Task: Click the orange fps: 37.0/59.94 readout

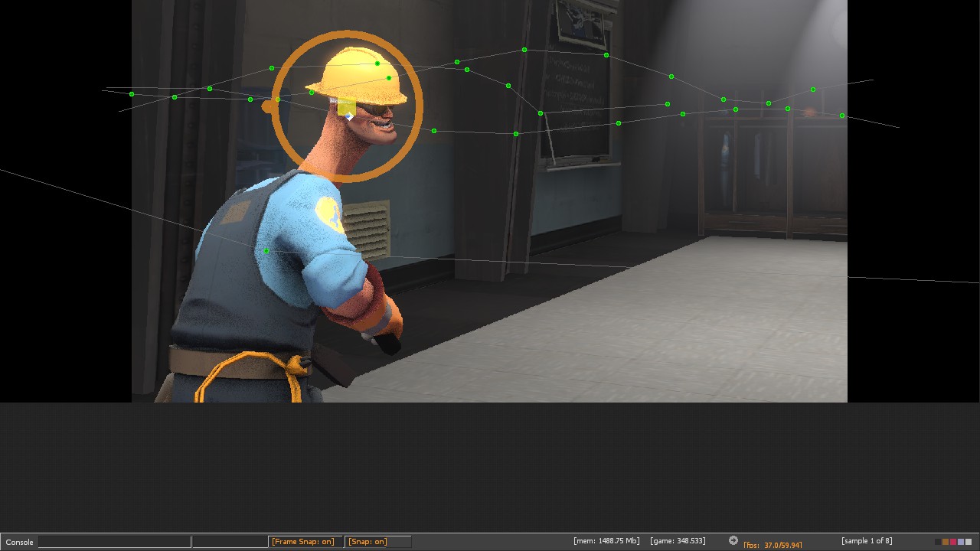Action: coord(773,545)
